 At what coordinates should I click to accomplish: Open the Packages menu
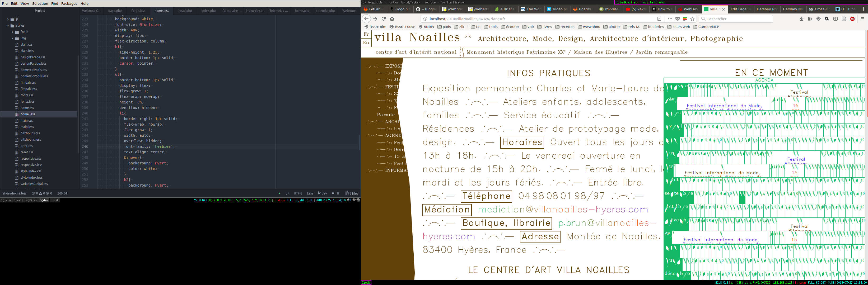pyautogui.click(x=69, y=3)
